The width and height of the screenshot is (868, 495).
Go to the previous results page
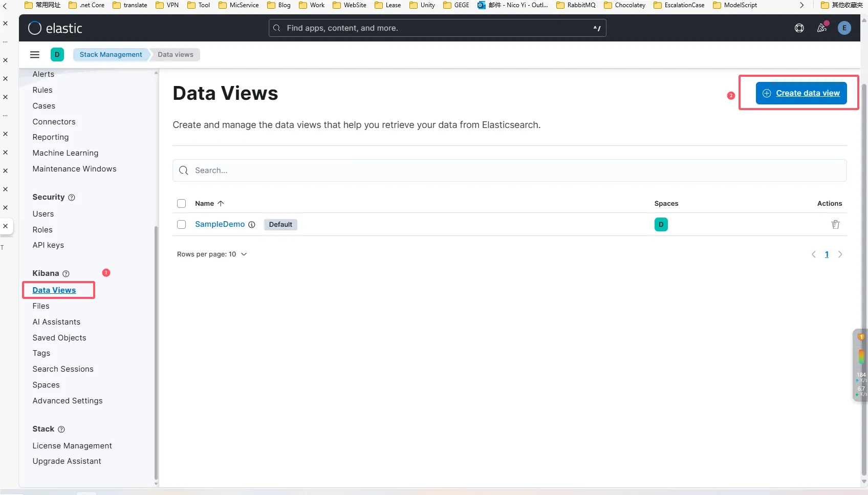[x=814, y=254]
